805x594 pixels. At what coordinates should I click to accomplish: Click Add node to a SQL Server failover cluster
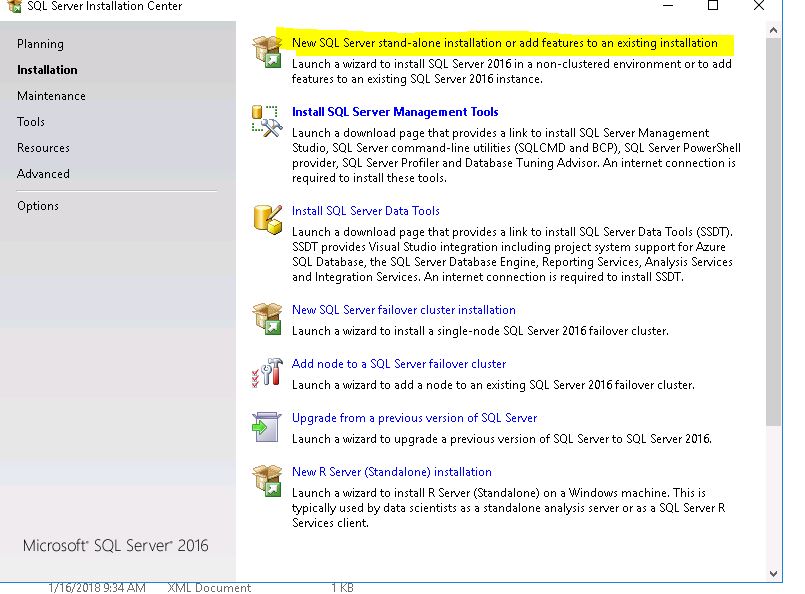point(399,364)
